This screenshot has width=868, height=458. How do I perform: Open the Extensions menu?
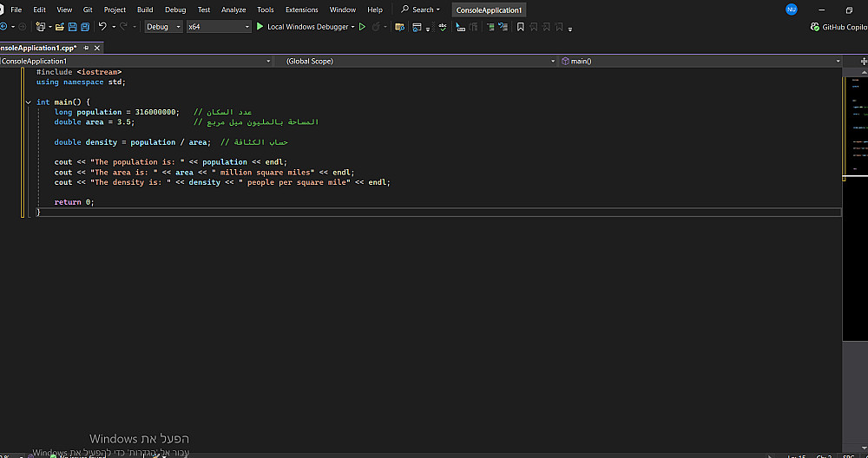(301, 10)
